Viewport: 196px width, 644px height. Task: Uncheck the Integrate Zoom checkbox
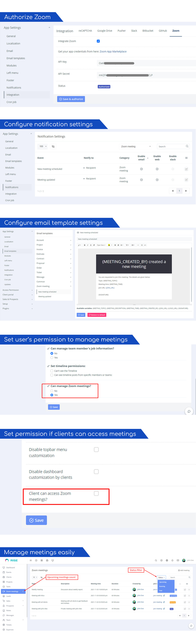pyautogui.click(x=98, y=41)
